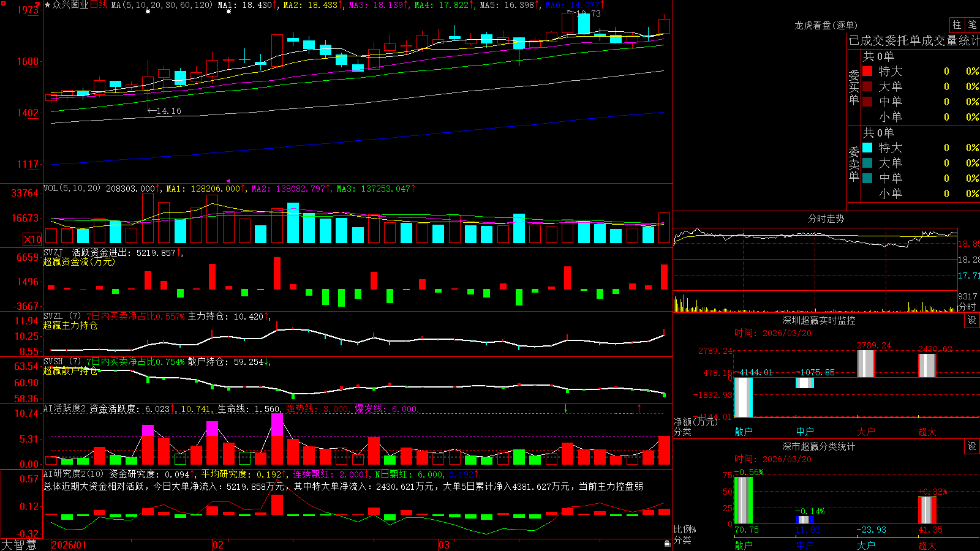The height and width of the screenshot is (551, 980).
Task: Click the 超大 bar in 深圳超赢实时监控
Action: (x=927, y=365)
